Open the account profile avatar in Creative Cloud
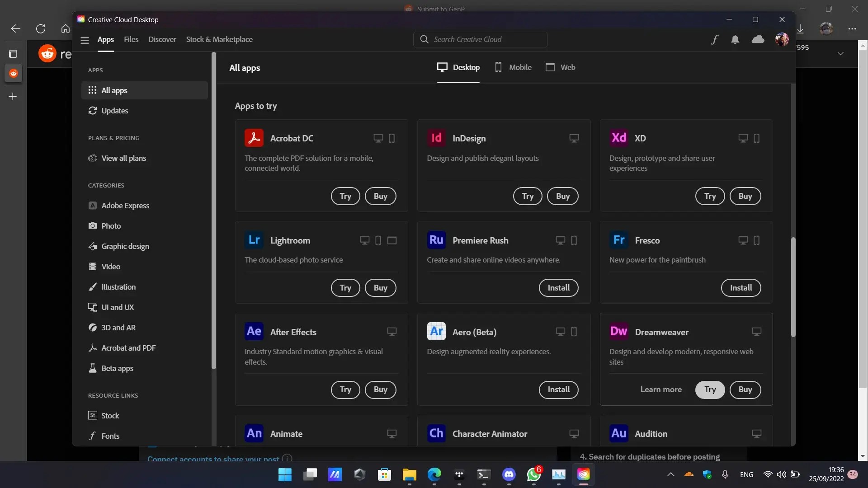The image size is (868, 488). 782,40
